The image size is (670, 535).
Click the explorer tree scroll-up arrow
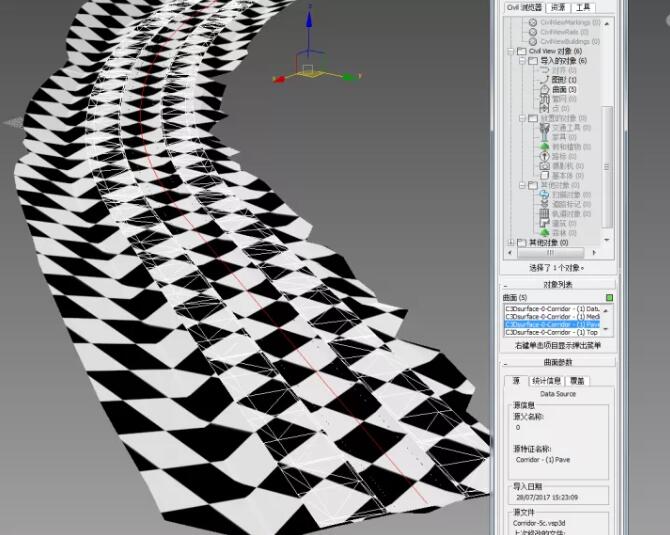click(607, 24)
